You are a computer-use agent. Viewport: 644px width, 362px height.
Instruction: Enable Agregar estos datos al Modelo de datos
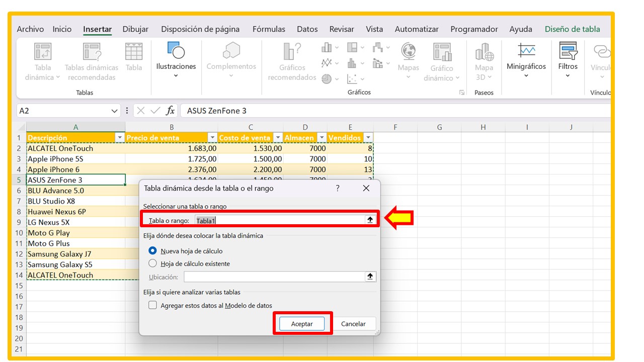click(x=152, y=305)
